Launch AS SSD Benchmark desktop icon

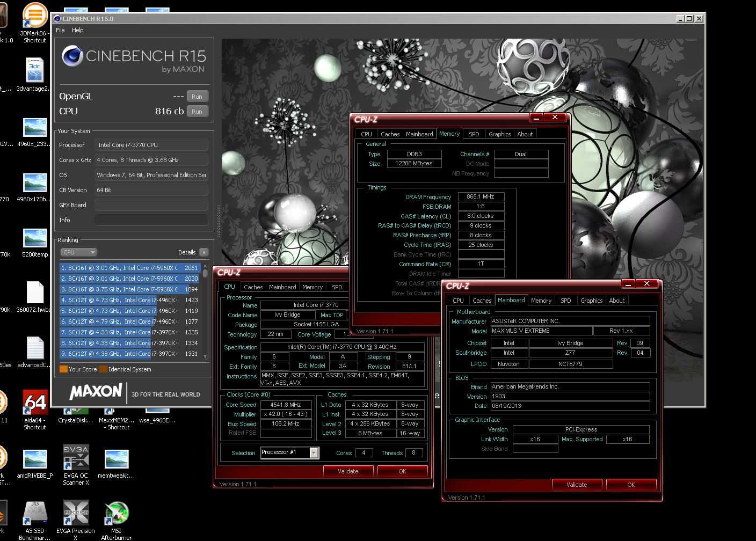pyautogui.click(x=35, y=514)
